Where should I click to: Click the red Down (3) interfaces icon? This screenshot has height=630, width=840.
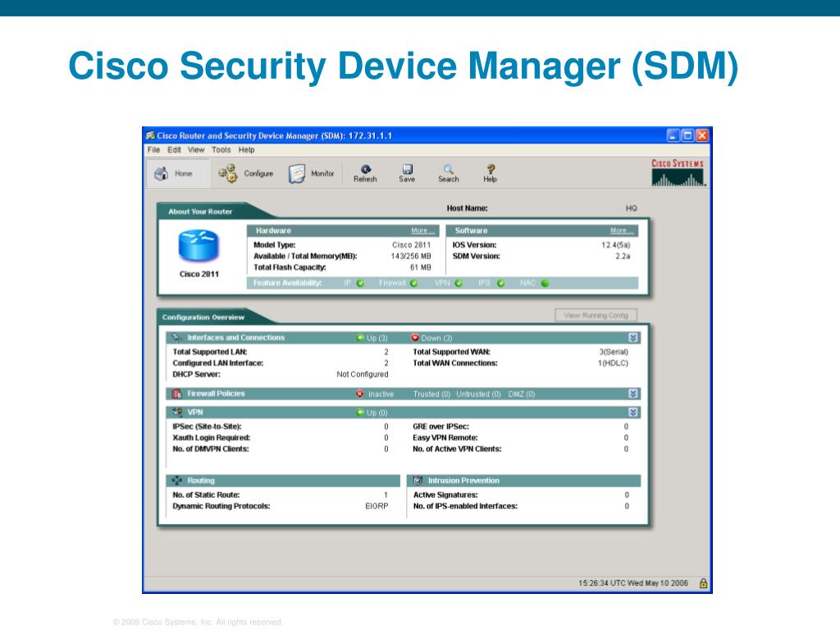(x=414, y=338)
